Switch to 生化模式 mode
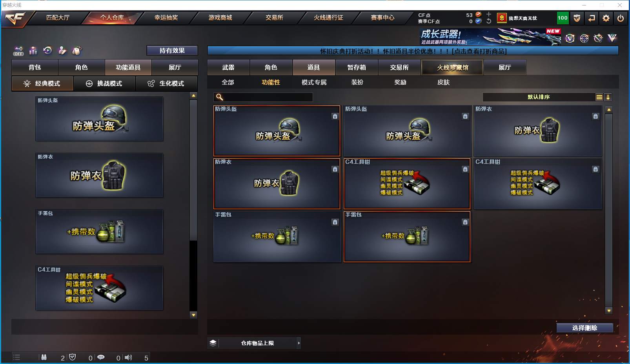 pos(166,83)
